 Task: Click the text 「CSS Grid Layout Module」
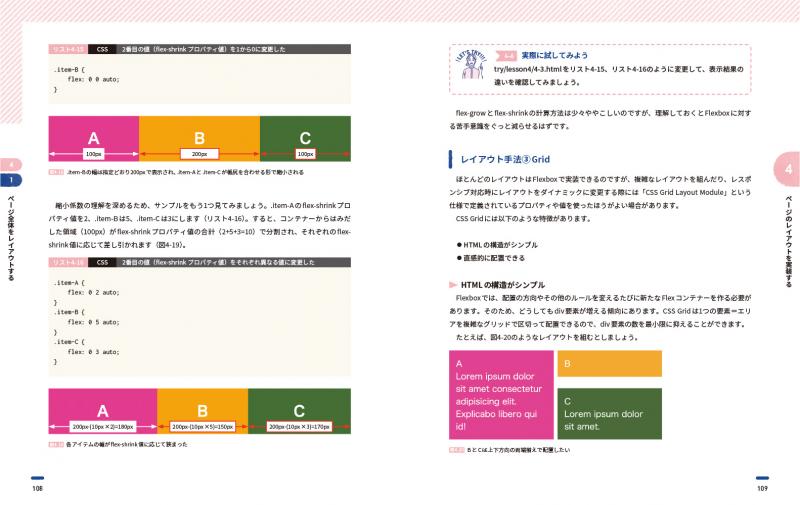(685, 192)
